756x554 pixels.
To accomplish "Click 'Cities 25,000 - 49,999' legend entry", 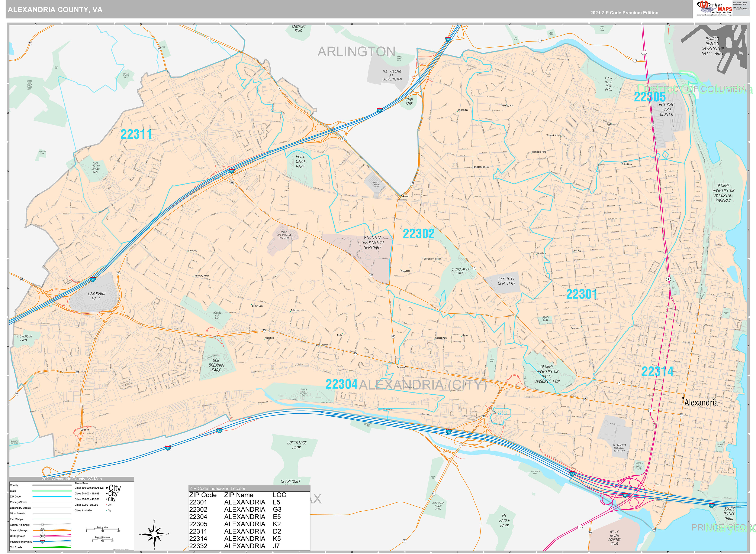I will (87, 499).
